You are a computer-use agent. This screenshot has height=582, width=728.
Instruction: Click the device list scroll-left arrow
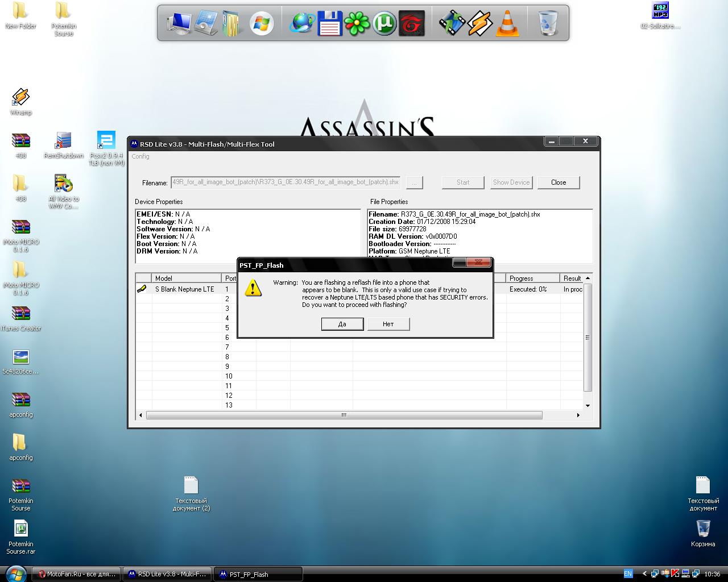click(141, 415)
